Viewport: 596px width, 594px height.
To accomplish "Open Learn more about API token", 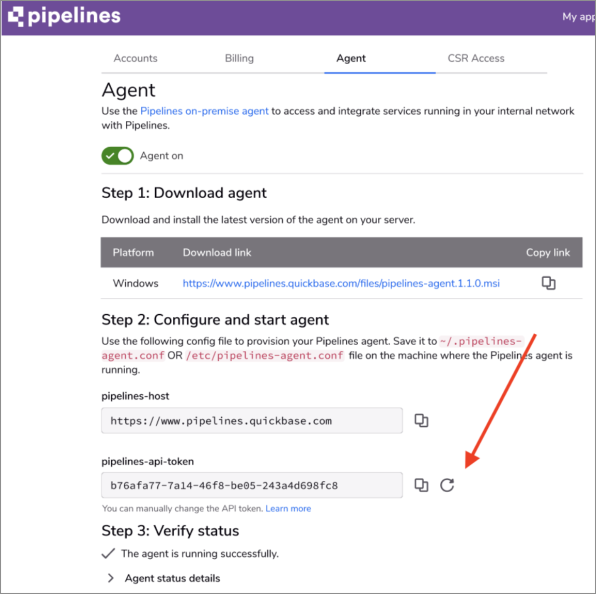I will pyautogui.click(x=288, y=508).
